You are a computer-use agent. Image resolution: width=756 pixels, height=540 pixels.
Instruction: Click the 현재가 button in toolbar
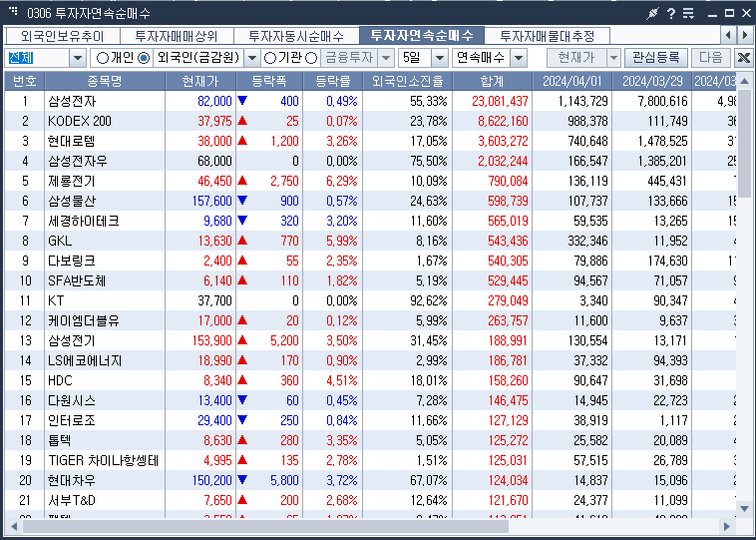point(576,58)
